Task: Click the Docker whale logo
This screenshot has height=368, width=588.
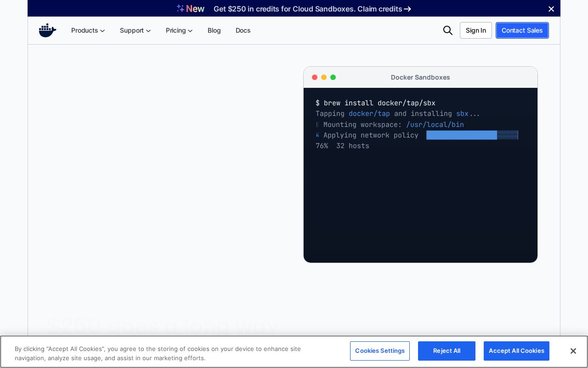Action: pos(48,30)
